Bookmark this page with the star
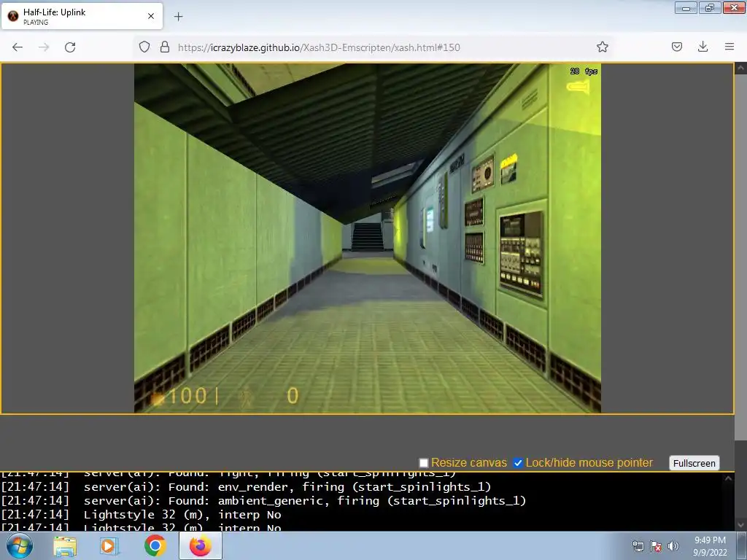The width and height of the screenshot is (747, 560). point(602,47)
